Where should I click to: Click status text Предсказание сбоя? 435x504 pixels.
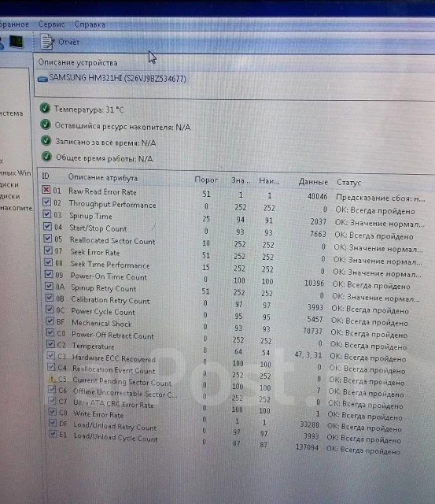tap(381, 198)
